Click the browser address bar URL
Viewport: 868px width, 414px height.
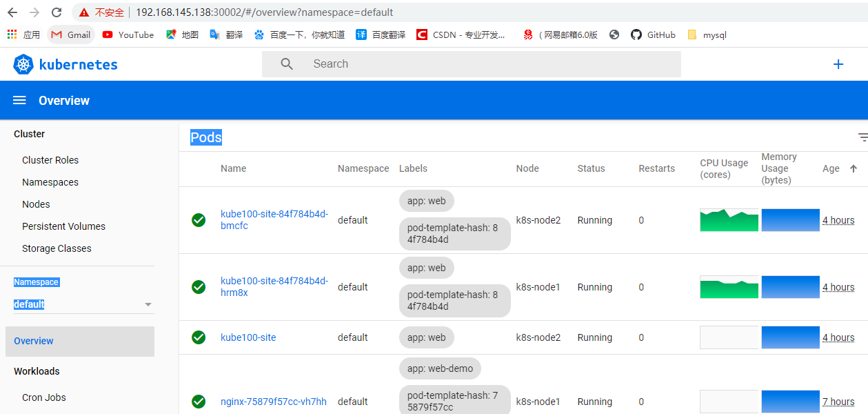(x=265, y=12)
